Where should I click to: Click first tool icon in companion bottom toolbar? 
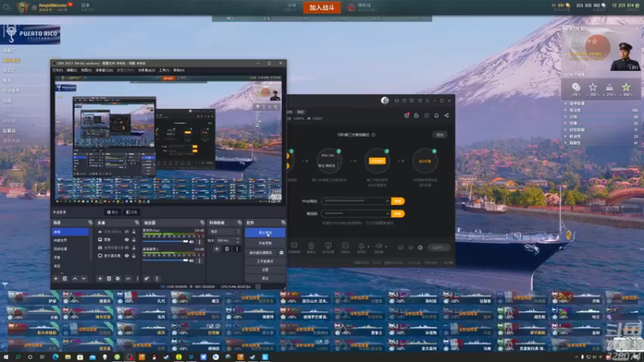[x=294, y=246]
